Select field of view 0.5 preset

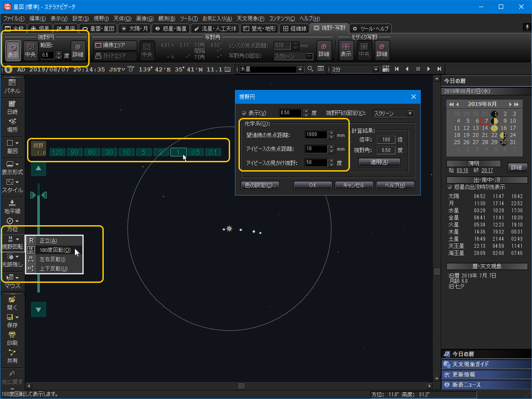[x=196, y=152]
